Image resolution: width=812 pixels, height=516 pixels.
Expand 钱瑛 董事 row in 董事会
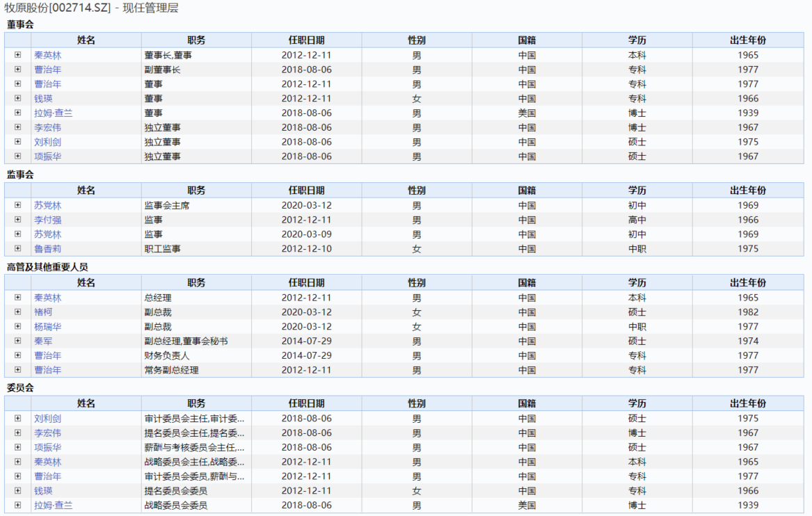pyautogui.click(x=17, y=98)
